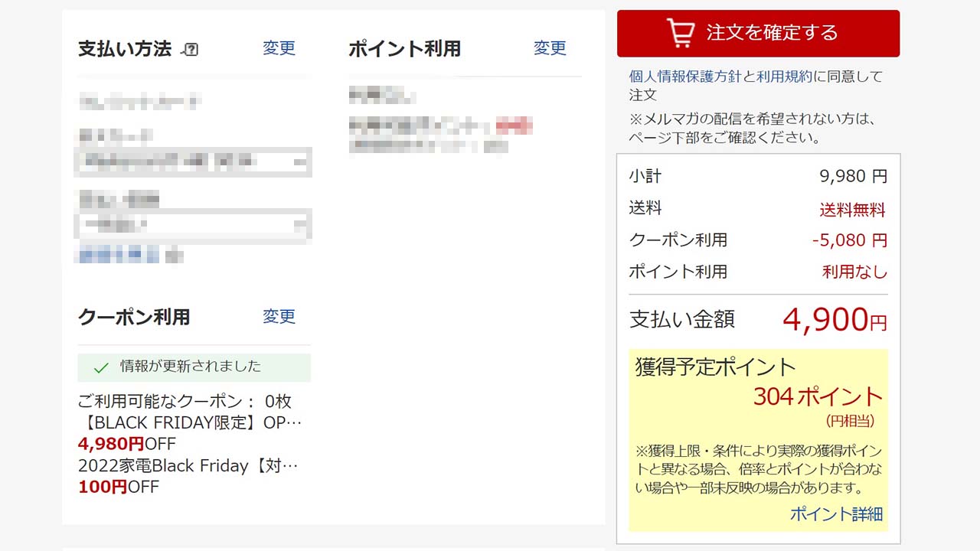The width and height of the screenshot is (980, 551).
Task: Change payment method via 変更 link
Action: click(279, 48)
